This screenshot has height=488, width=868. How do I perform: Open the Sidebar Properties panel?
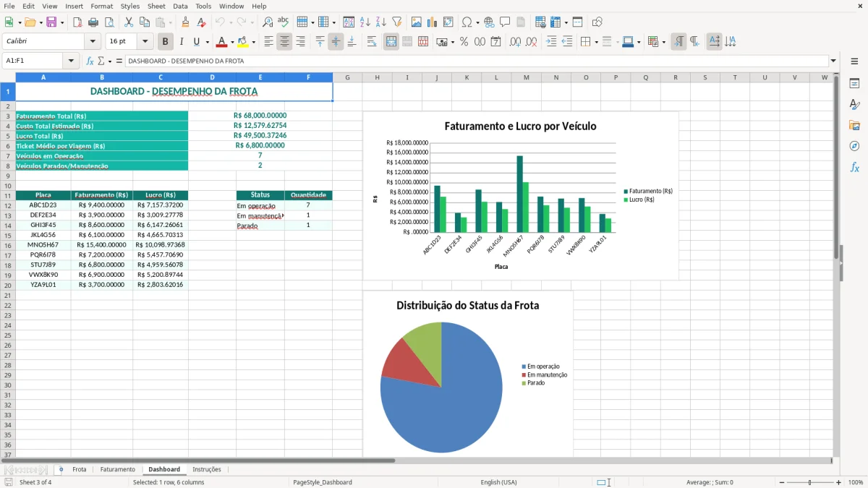(854, 84)
